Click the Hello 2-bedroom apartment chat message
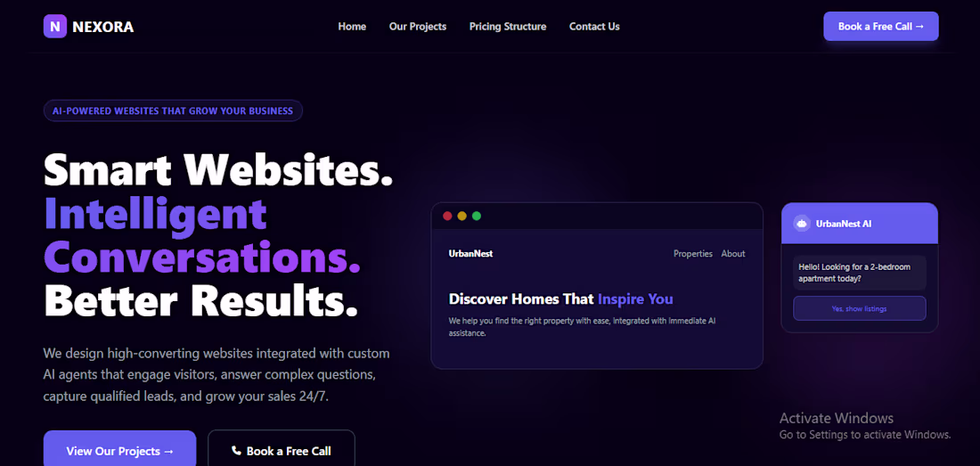 point(860,273)
